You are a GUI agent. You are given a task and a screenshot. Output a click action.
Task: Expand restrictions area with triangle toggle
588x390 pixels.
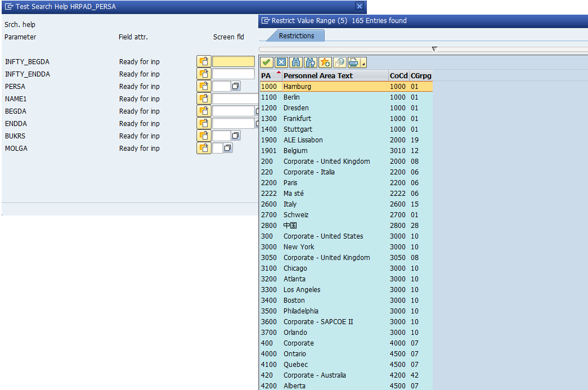click(x=434, y=49)
